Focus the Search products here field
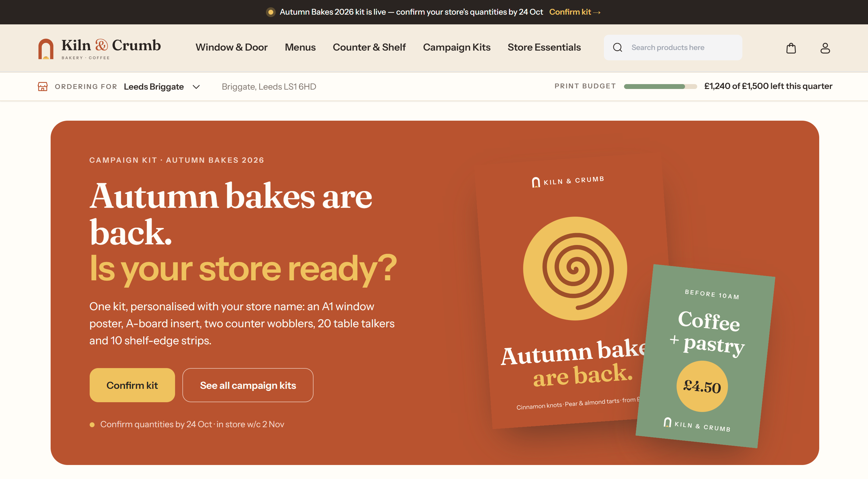 (673, 48)
